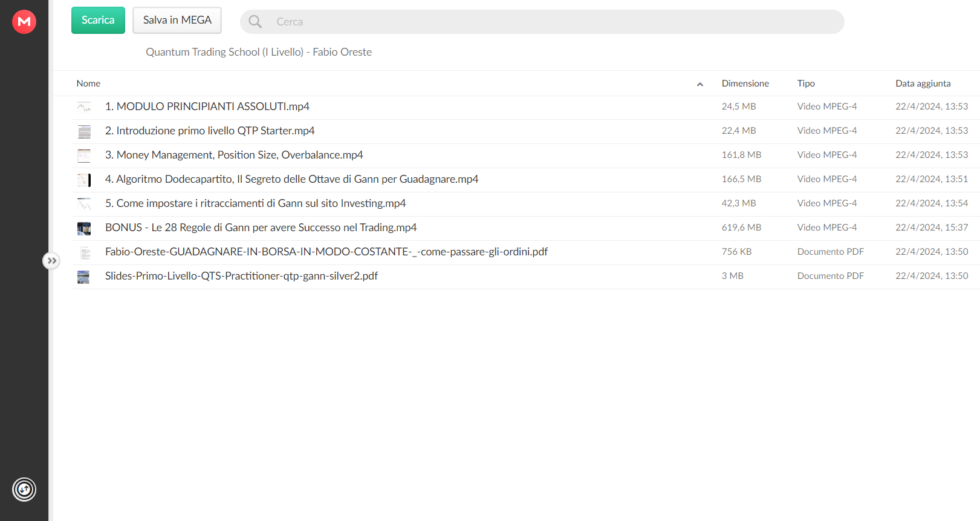
Task: Click the 161,8 MB size cell
Action: coord(741,155)
